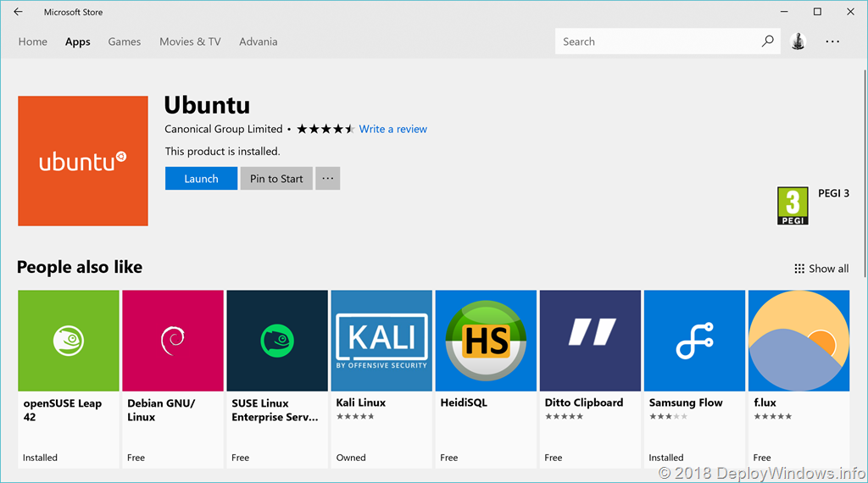Click the Pin to Start button
Image resolution: width=868 pixels, height=483 pixels.
pos(276,179)
